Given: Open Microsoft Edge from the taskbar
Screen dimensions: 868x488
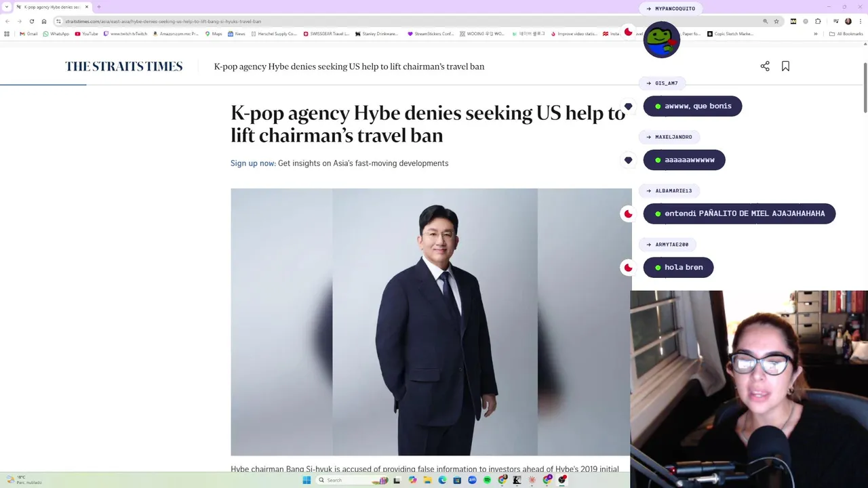Looking at the screenshot, I should click(x=442, y=480).
